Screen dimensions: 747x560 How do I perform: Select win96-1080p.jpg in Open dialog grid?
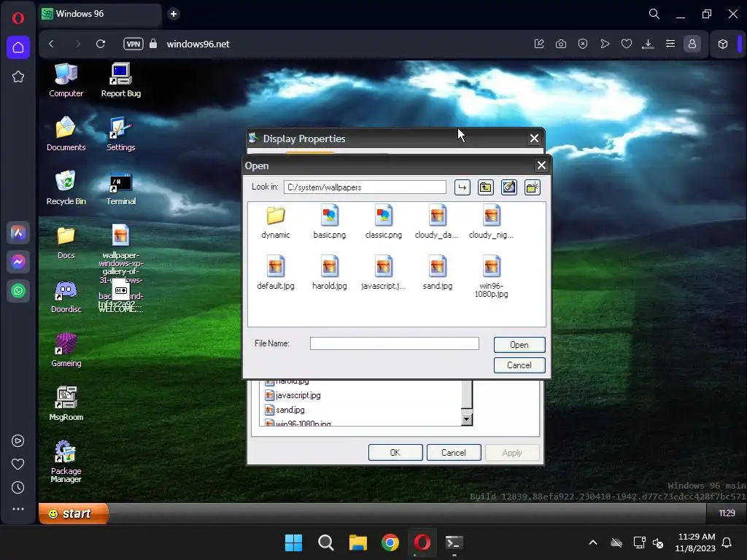491,276
